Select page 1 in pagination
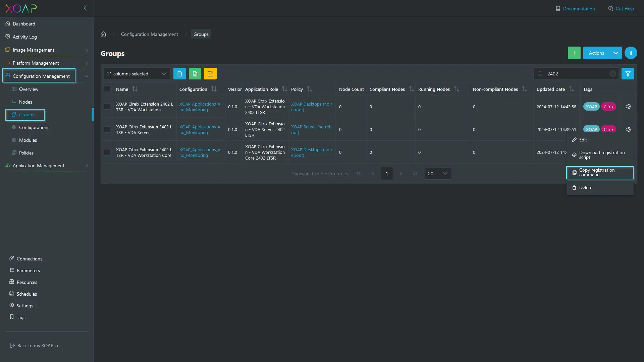The image size is (644, 362). (x=386, y=174)
